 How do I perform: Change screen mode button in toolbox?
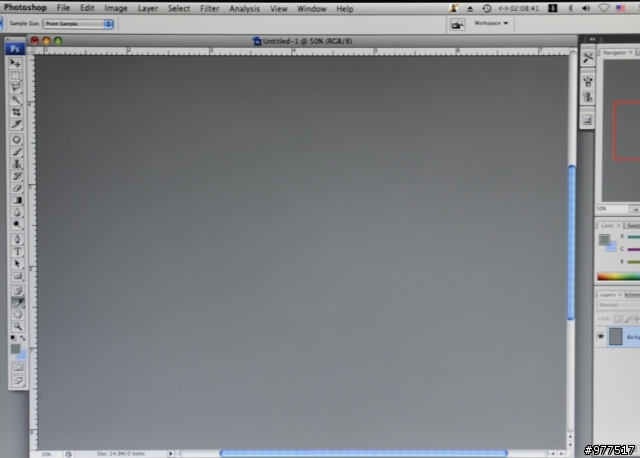click(18, 381)
